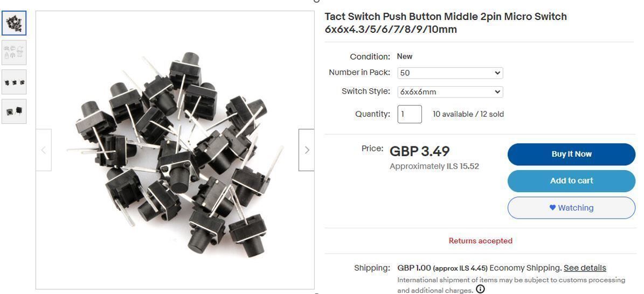Select the second thumbnail with dimension diagrams
This screenshot has width=644, height=294.
(x=14, y=52)
